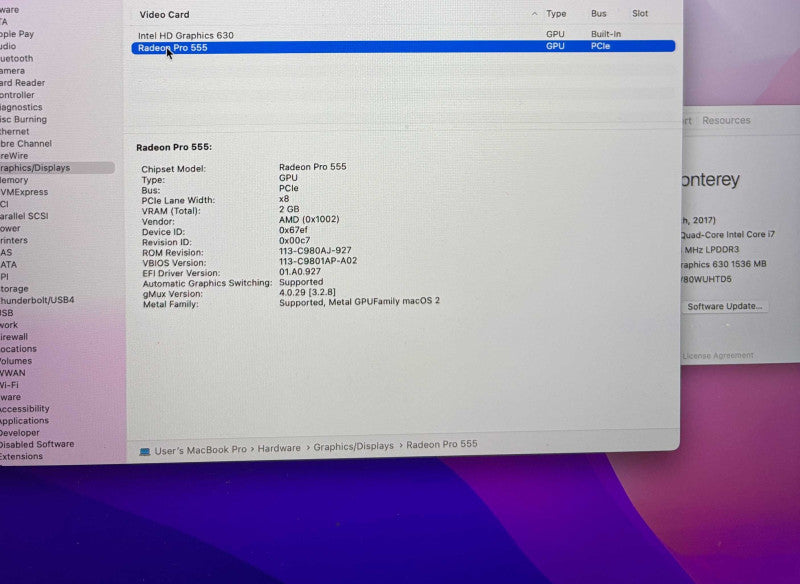Click the gMux Version value 4.0.29 [3.2.8]

coord(307,292)
